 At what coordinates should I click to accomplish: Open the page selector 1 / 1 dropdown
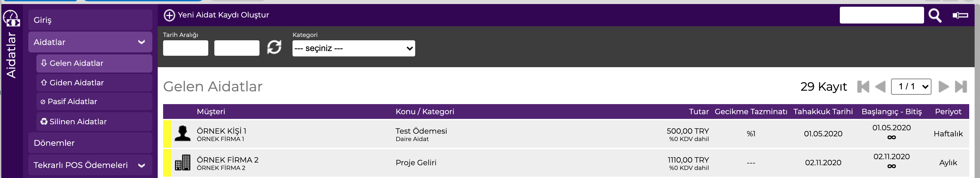tap(911, 87)
